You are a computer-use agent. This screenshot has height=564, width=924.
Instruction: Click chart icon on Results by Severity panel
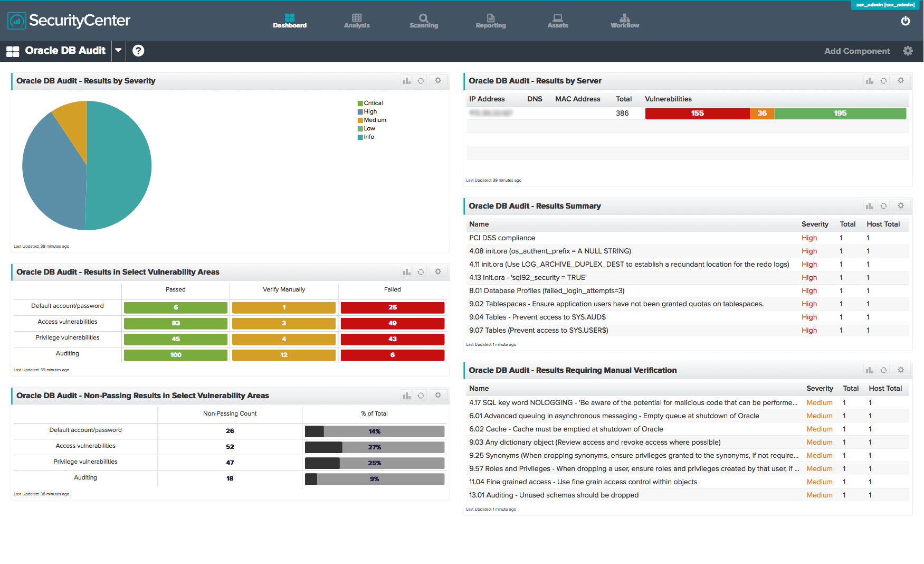coord(407,81)
